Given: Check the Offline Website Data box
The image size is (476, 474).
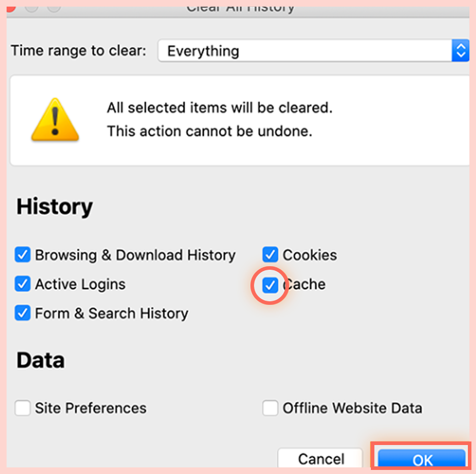Looking at the screenshot, I should [270, 408].
